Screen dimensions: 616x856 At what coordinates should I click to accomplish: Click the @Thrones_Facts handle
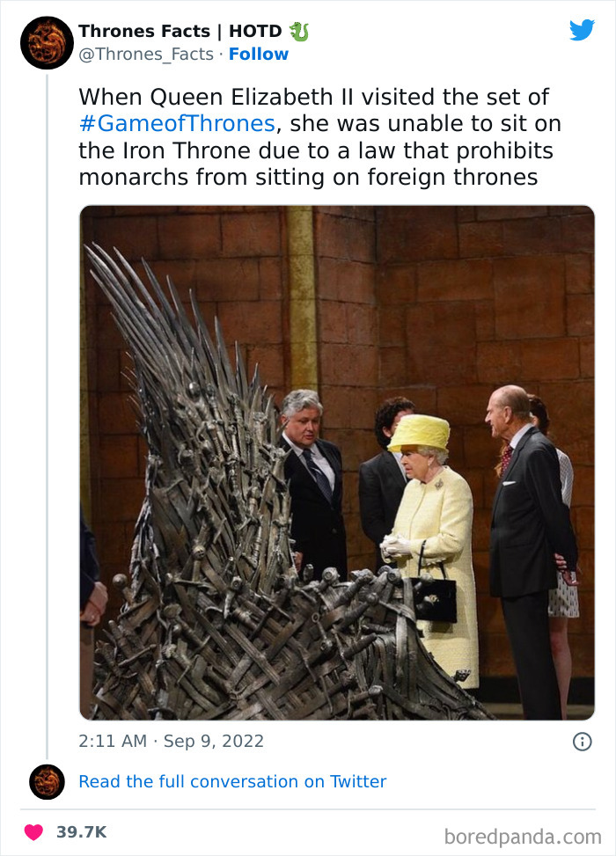coord(146,55)
